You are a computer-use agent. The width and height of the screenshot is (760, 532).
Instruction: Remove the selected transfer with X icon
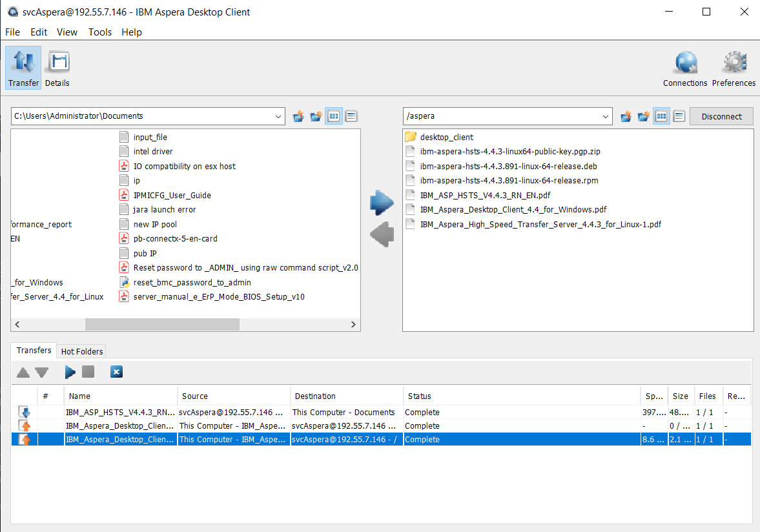pos(116,372)
